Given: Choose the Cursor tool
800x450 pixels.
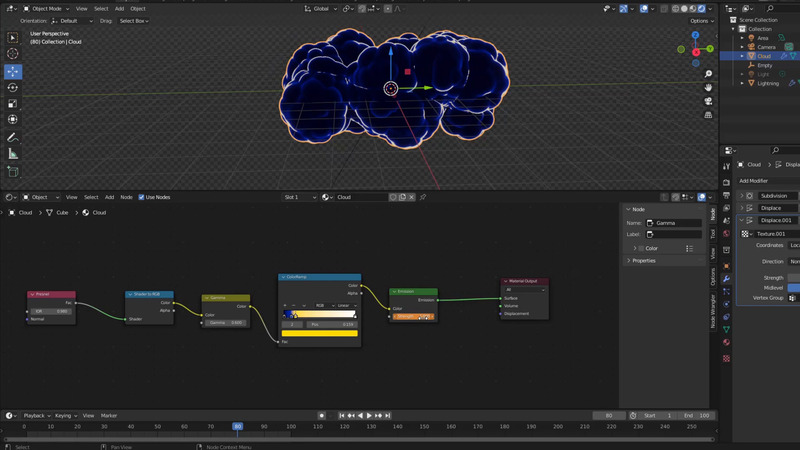Looking at the screenshot, I should 13,54.
